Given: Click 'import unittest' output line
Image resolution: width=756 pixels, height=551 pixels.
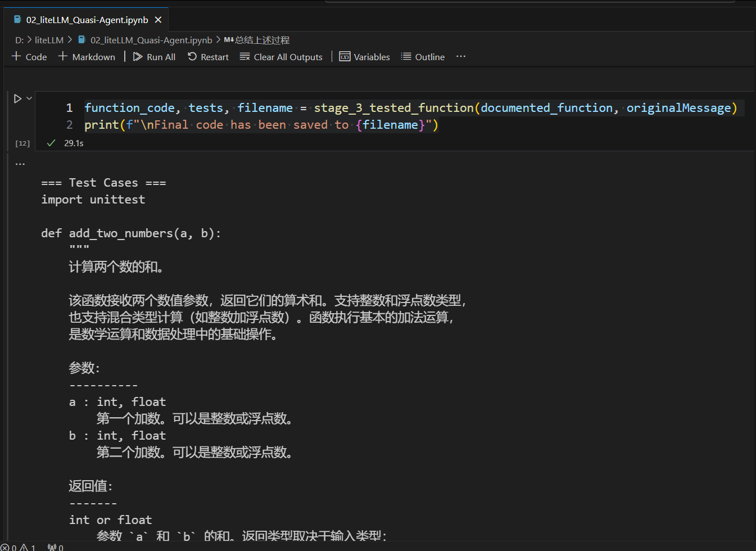Looking at the screenshot, I should (93, 200).
